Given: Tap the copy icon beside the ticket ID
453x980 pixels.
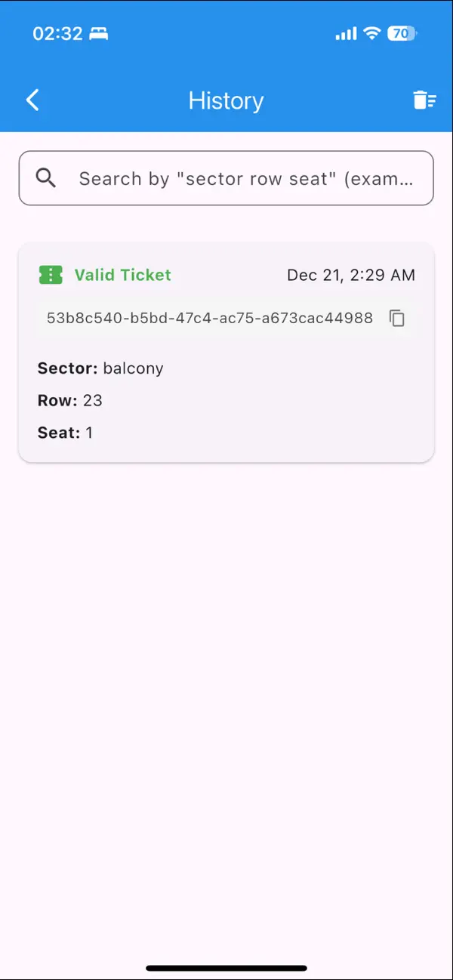Looking at the screenshot, I should pos(397,319).
